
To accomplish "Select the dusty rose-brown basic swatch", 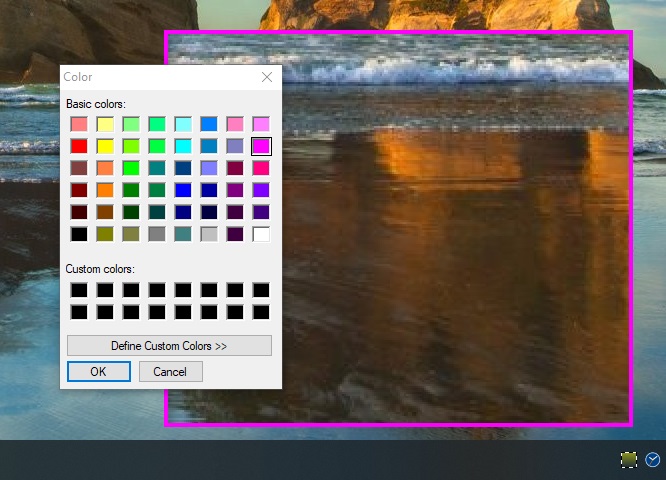I will (79, 168).
